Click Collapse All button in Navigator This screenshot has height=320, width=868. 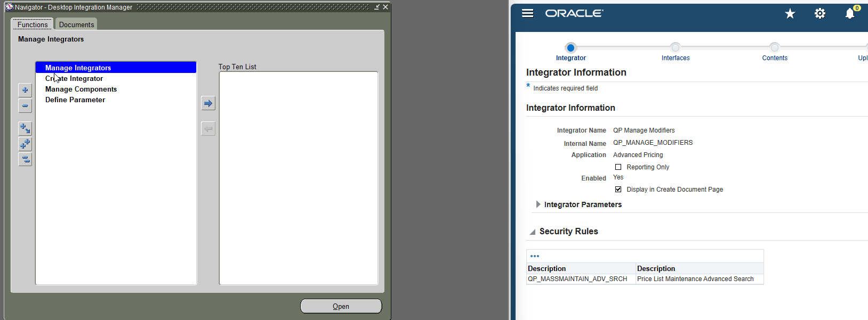point(25,159)
